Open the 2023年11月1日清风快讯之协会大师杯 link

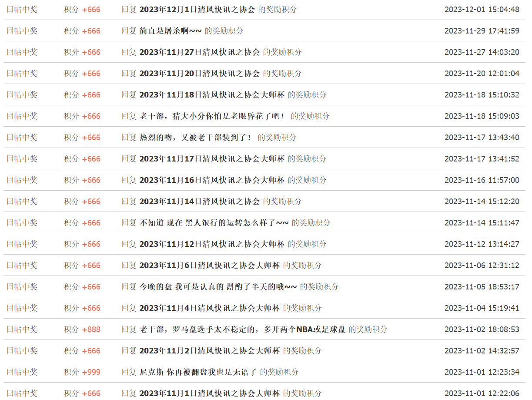(x=209, y=393)
